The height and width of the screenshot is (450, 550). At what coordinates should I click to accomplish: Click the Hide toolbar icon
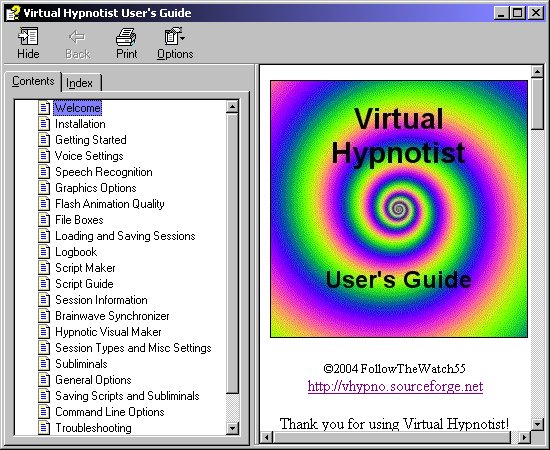(28, 36)
